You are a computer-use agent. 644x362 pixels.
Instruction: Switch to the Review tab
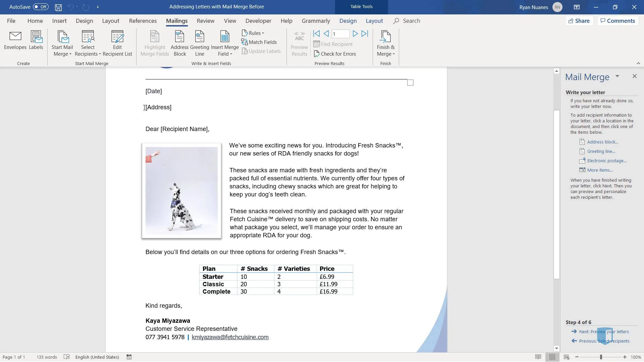205,21
